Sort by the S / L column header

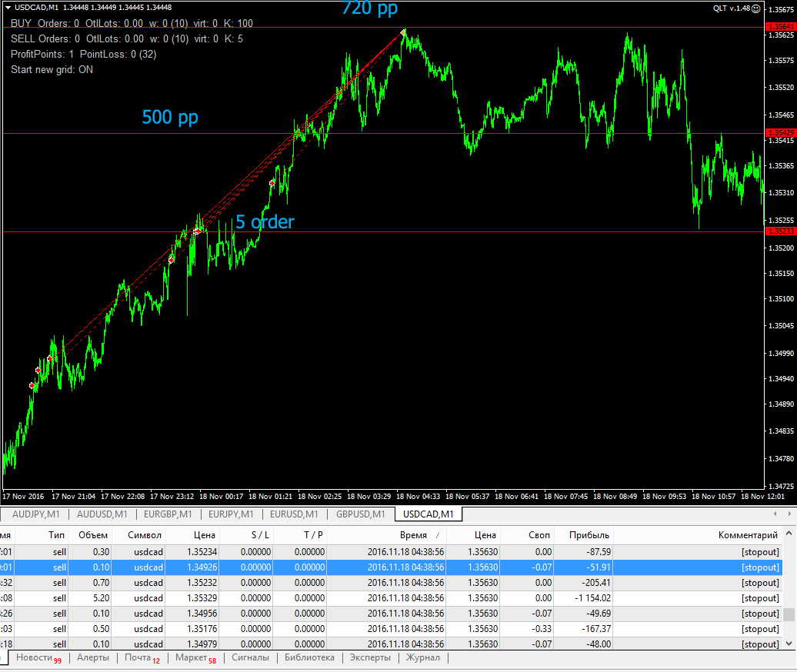click(247, 535)
